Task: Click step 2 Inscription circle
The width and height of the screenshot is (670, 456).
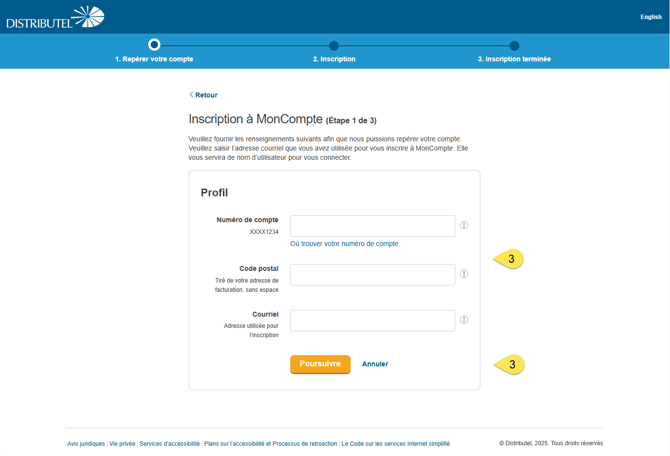Action: pos(334,45)
